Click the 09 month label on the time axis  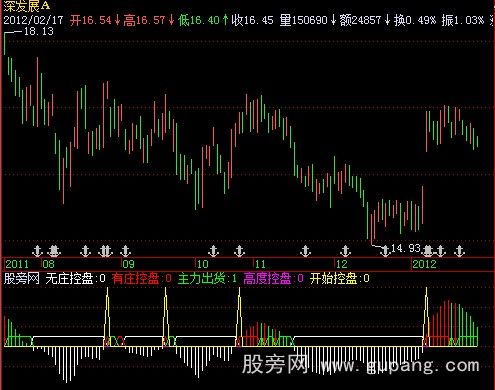(128, 264)
